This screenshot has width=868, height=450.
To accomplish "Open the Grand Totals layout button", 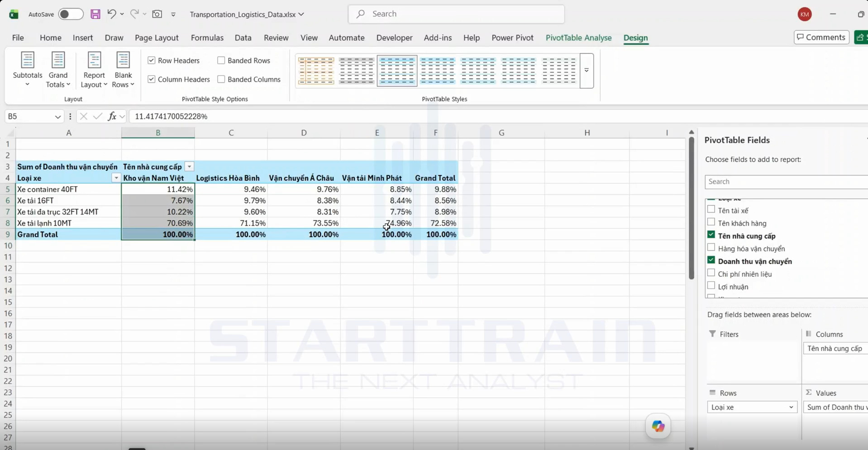I will point(58,70).
